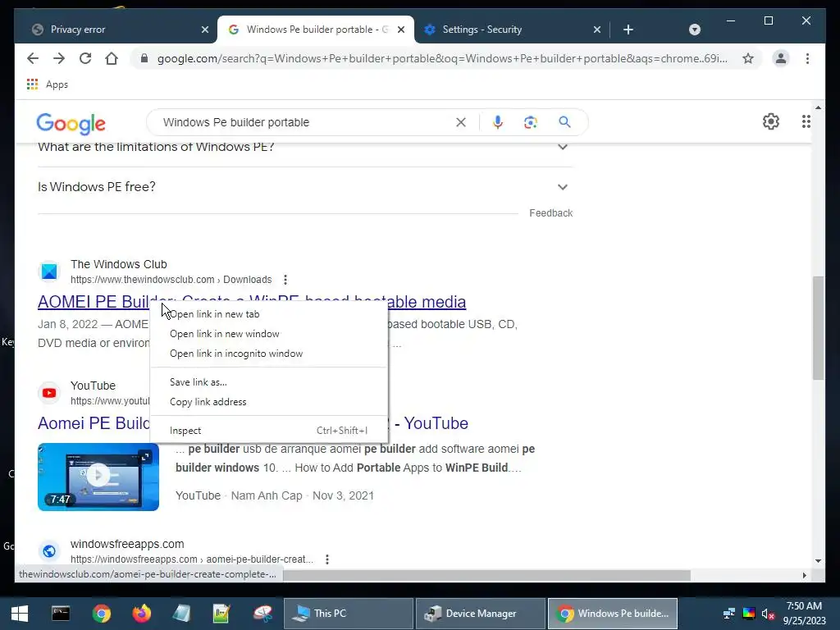Open the Google apps grid
This screenshot has width=840, height=630.
click(x=806, y=121)
